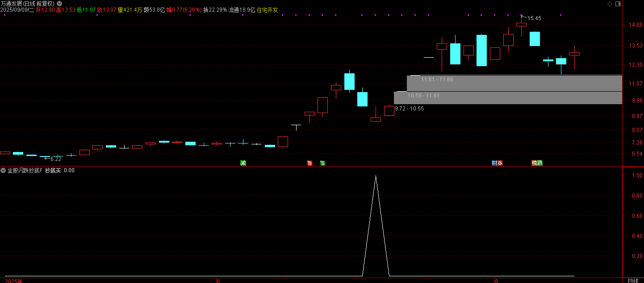Click the 11.07 price axis label
Image resolution: width=644 pixels, height=283 pixels.
[636, 84]
